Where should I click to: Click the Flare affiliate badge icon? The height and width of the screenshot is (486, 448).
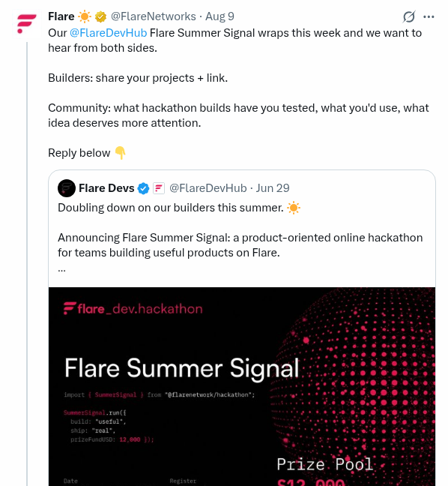(x=159, y=188)
